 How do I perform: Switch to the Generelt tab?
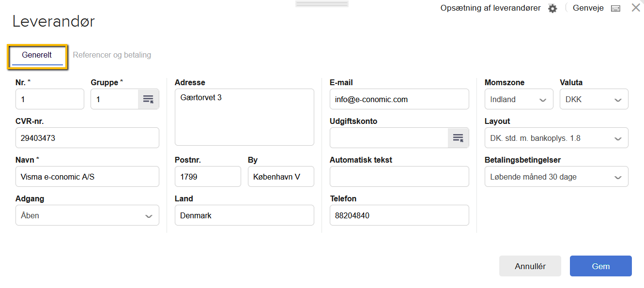click(x=37, y=55)
